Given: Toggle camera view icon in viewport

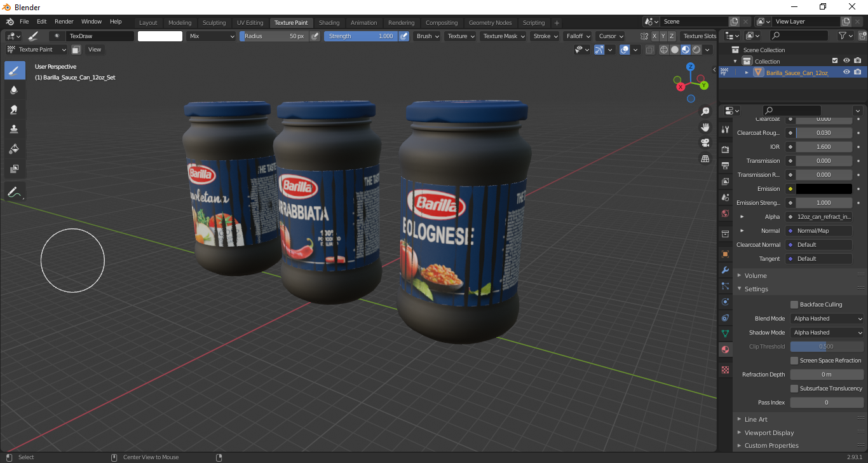Looking at the screenshot, I should point(705,143).
